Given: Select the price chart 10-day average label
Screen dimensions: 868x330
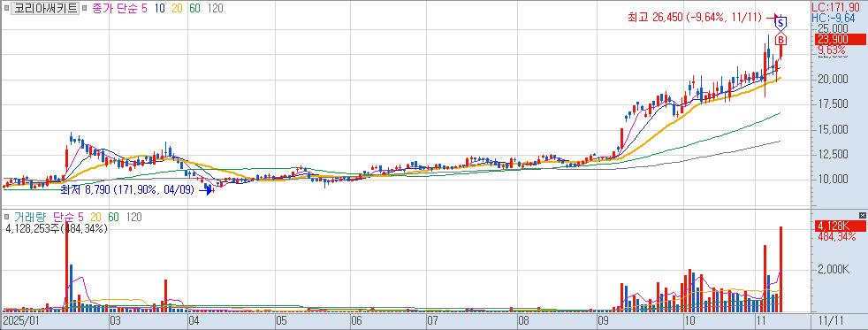Looking at the screenshot, I should coord(159,9).
